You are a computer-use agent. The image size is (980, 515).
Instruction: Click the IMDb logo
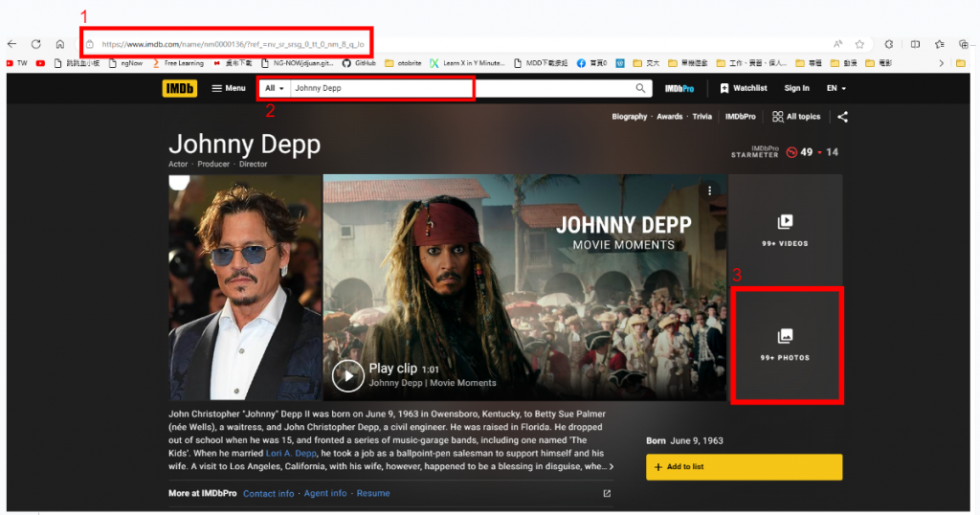tap(179, 89)
